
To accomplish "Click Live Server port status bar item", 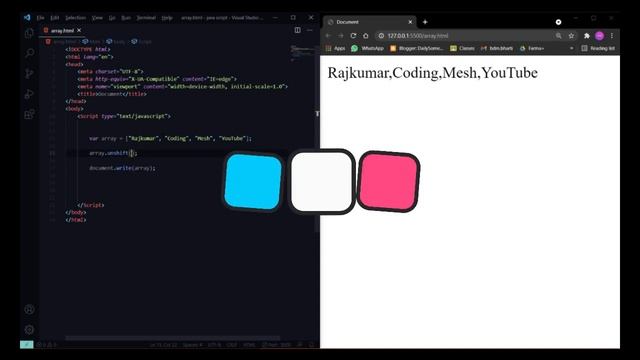I will click(x=276, y=345).
